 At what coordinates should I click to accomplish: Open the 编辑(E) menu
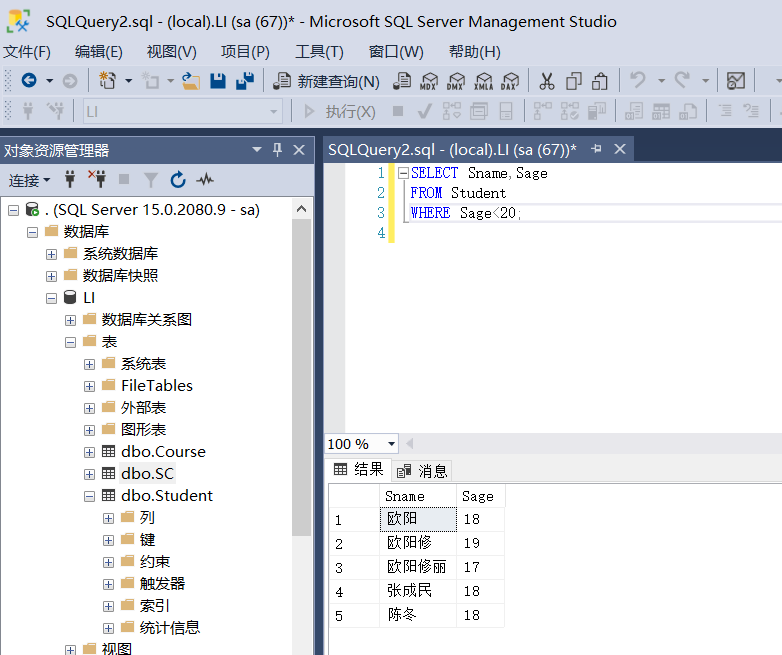(99, 52)
